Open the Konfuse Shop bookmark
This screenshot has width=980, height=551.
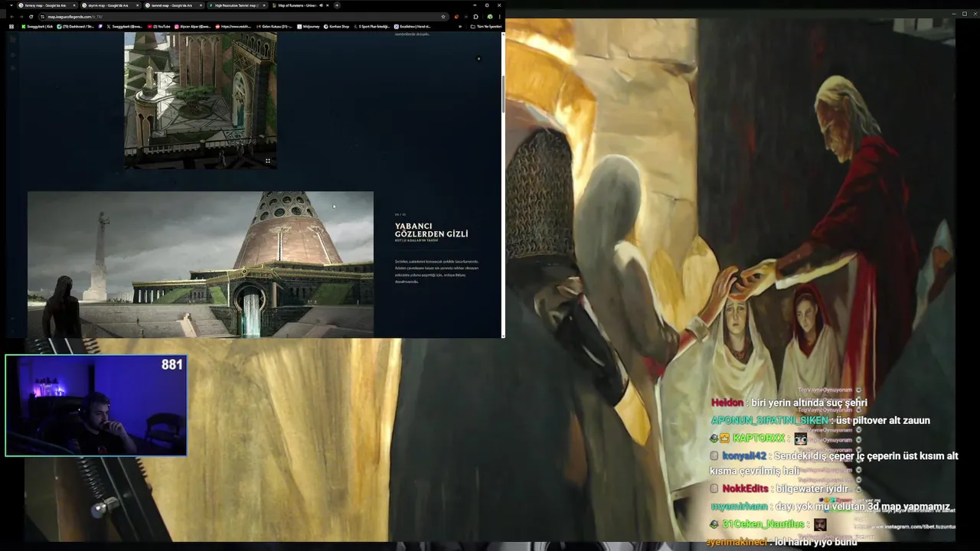(336, 27)
